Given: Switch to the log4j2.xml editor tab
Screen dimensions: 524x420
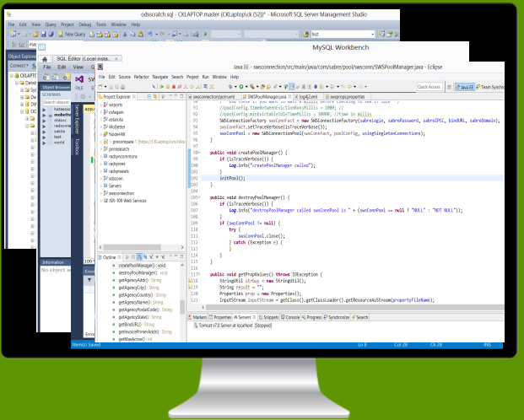Looking at the screenshot, I should (x=309, y=97).
